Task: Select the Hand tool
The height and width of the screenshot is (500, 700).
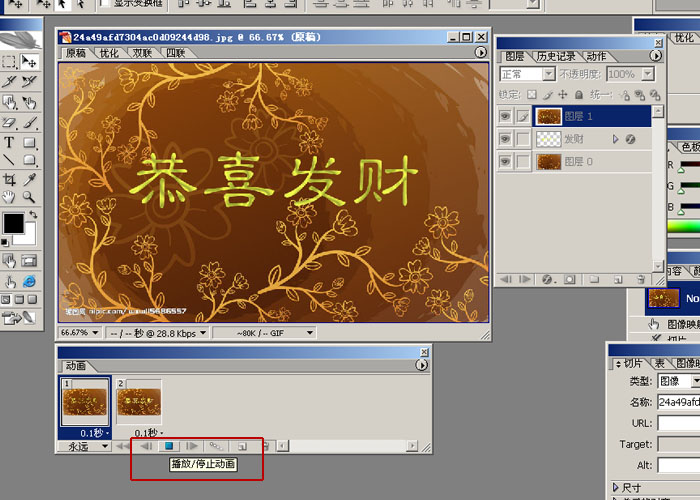Action: [x=9, y=196]
